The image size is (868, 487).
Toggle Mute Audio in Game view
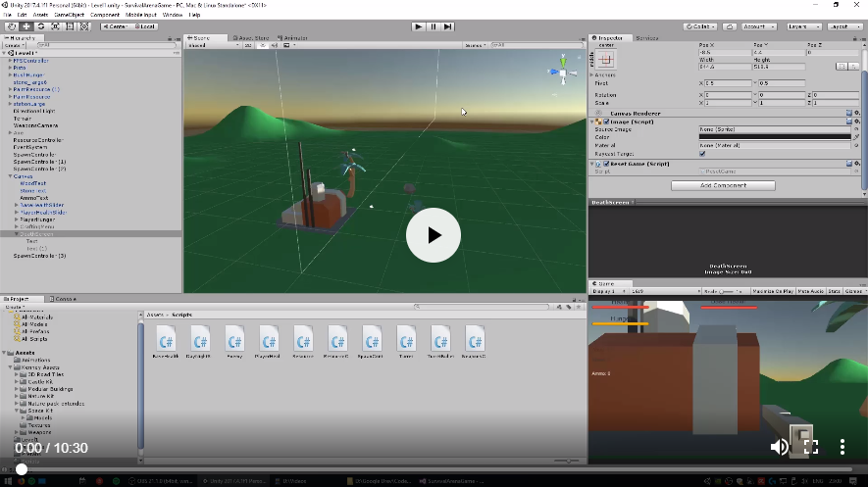(811, 291)
